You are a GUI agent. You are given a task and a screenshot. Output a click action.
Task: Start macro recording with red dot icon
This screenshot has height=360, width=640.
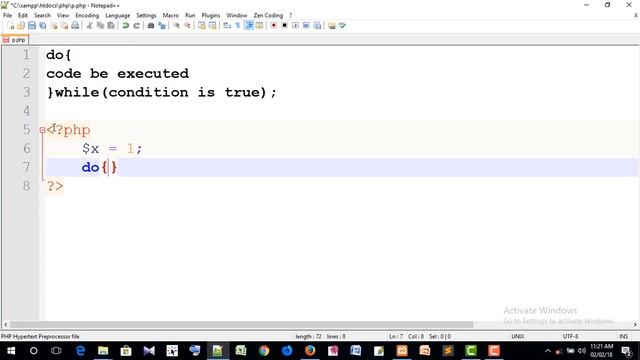[x=273, y=26]
